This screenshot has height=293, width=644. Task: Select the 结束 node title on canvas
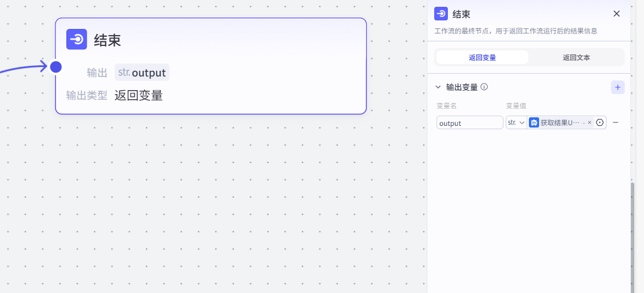tap(108, 40)
